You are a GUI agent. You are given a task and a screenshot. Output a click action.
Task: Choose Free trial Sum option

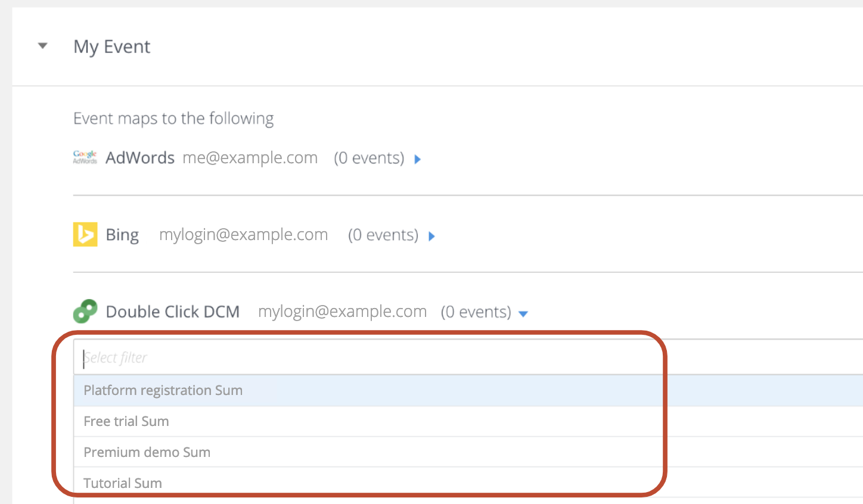468,421
